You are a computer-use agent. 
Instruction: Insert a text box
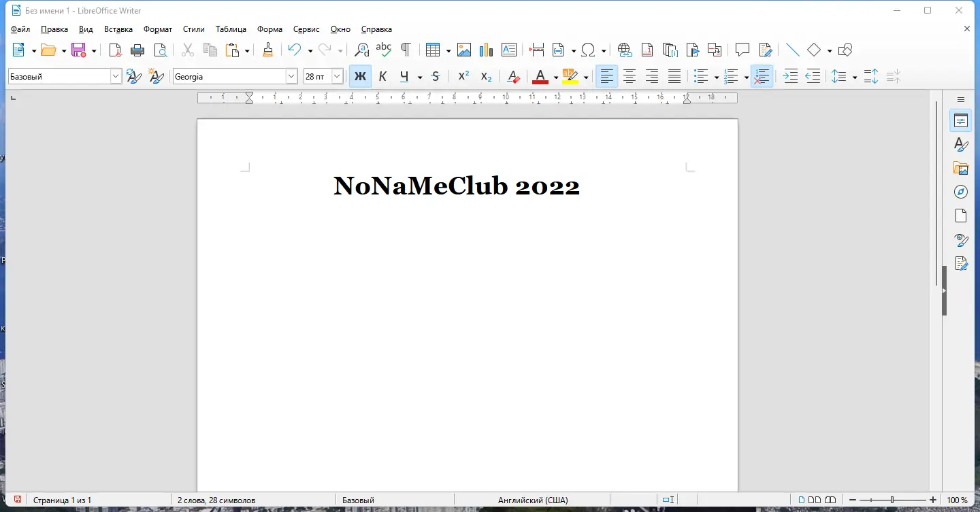click(508, 50)
